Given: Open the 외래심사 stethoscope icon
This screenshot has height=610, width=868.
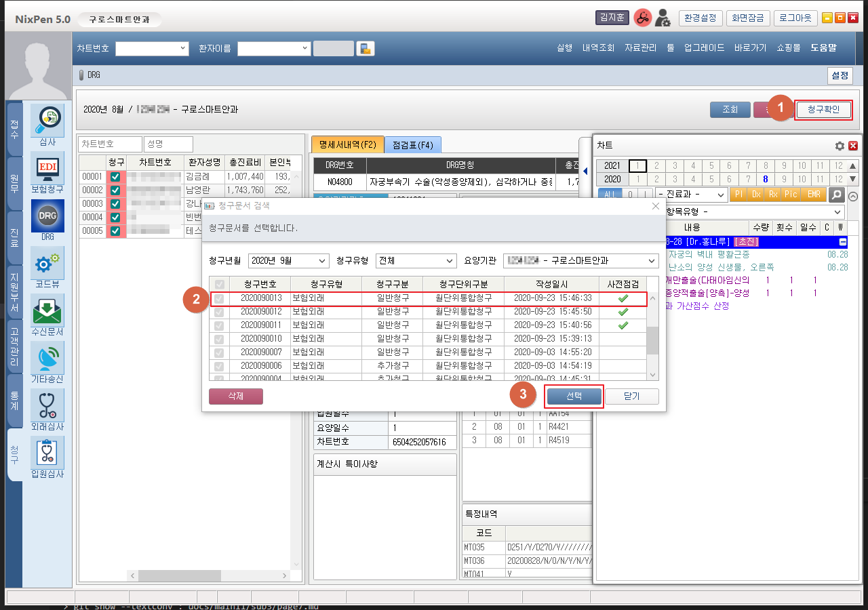Looking at the screenshot, I should [x=47, y=405].
